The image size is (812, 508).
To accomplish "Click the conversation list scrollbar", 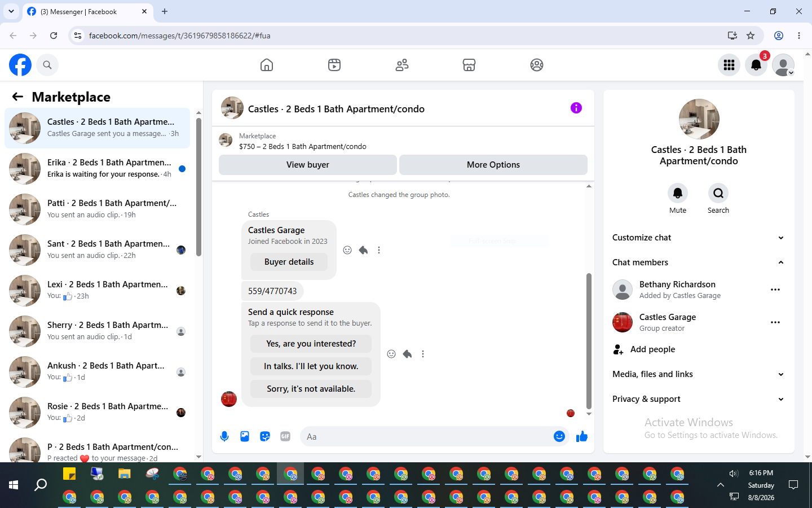I will point(198,186).
